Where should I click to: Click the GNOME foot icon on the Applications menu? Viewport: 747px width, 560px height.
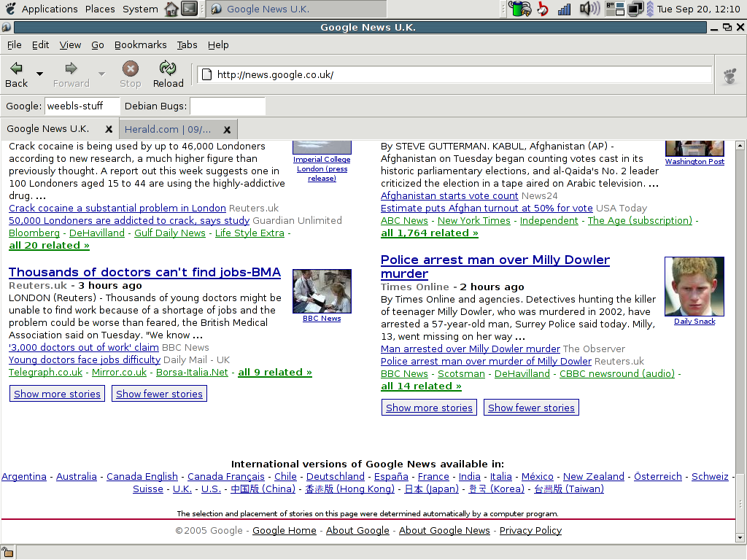click(x=10, y=9)
